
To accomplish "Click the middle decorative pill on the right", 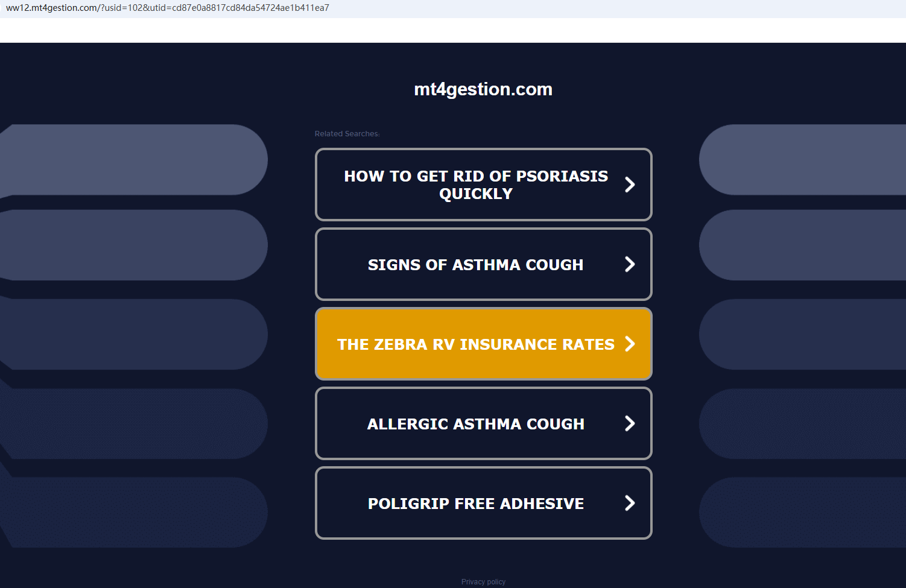I will pyautogui.click(x=802, y=335).
